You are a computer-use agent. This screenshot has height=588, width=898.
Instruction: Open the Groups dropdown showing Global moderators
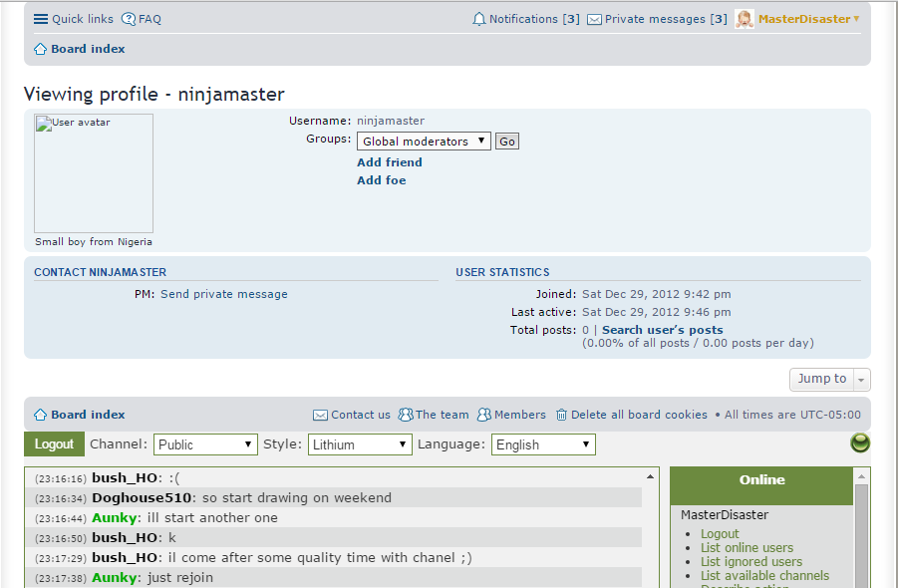[x=424, y=141]
